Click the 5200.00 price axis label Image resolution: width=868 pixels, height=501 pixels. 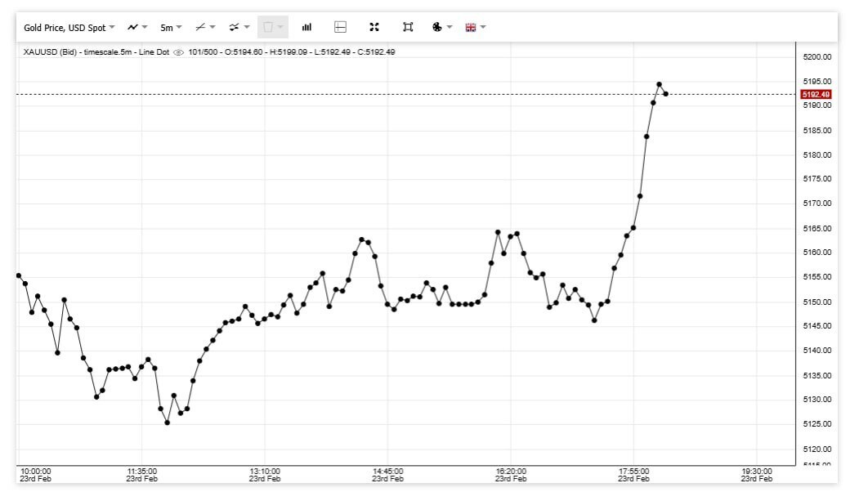coord(817,57)
